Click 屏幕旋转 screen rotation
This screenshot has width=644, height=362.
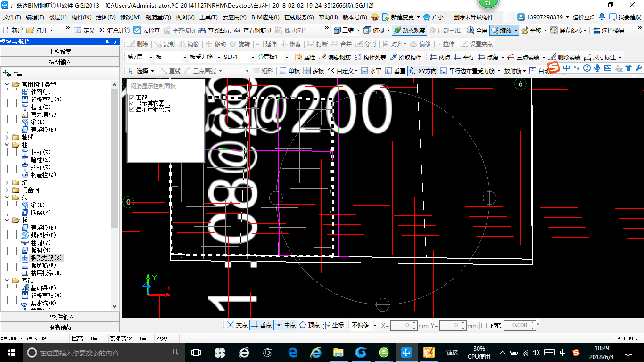click(568, 30)
